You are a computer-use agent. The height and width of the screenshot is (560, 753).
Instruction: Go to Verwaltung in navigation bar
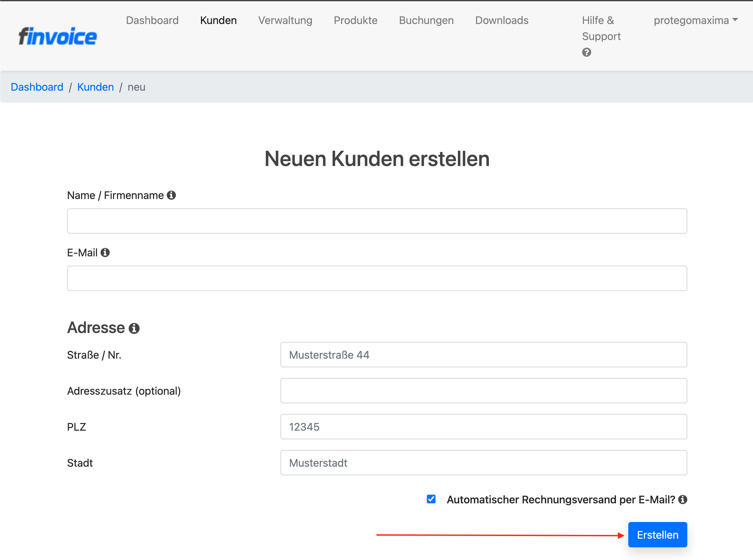pyautogui.click(x=285, y=20)
